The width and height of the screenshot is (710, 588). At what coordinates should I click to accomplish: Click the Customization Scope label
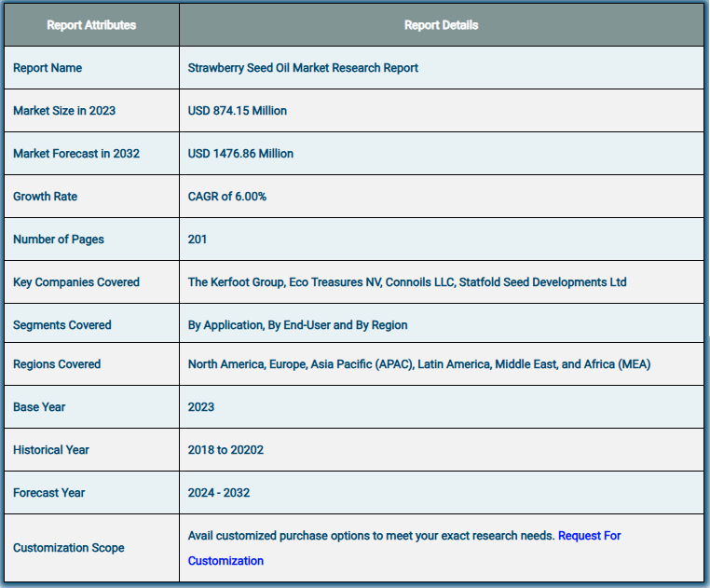pos(68,548)
